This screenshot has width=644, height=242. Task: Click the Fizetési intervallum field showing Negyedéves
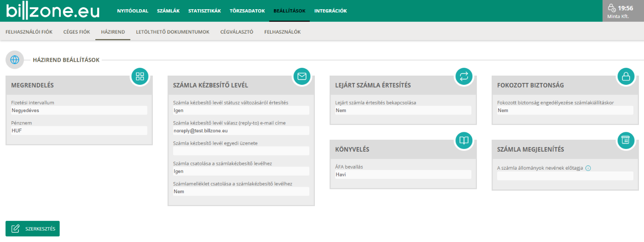click(x=79, y=111)
